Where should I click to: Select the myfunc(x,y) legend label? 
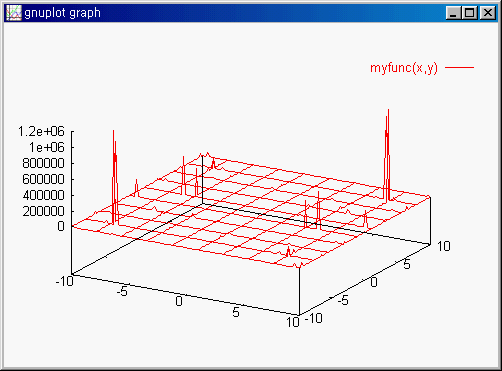(404, 68)
